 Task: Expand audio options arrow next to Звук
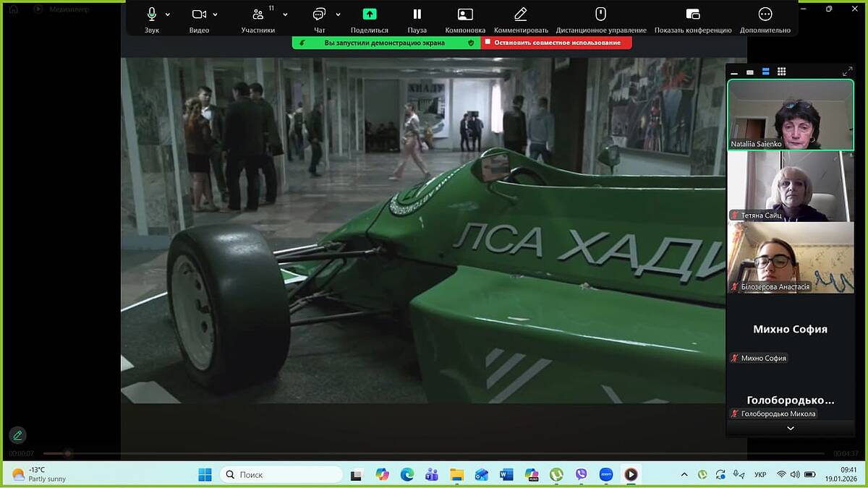(168, 14)
